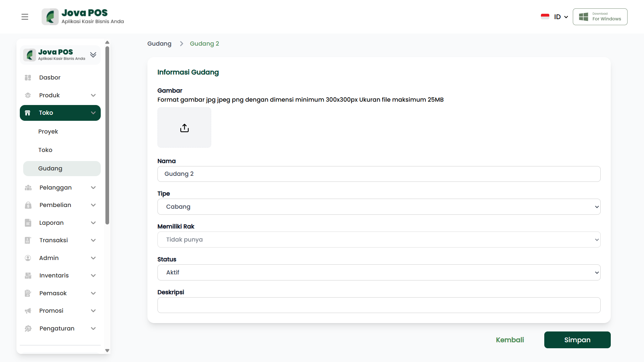644x362 pixels.
Task: Select Gudang in the sidebar submenu
Action: coord(50,168)
